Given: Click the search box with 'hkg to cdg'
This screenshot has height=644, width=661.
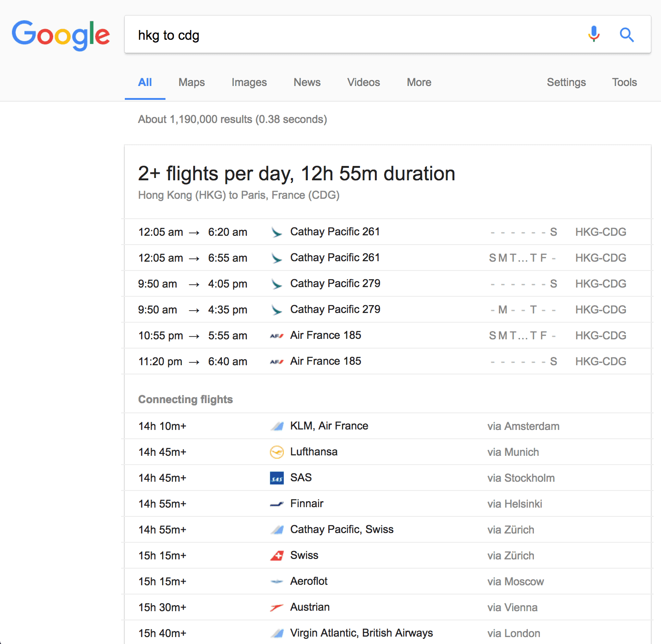Looking at the screenshot, I should pyautogui.click(x=388, y=35).
